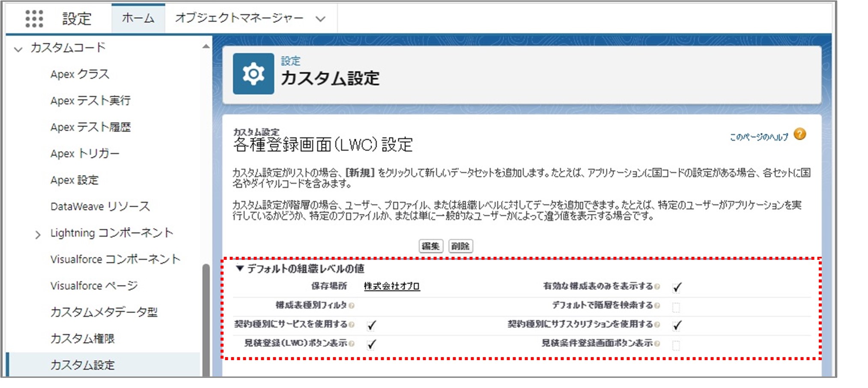Switch to the ホーム tab
Viewport: 868px width, 388px height.
point(138,18)
